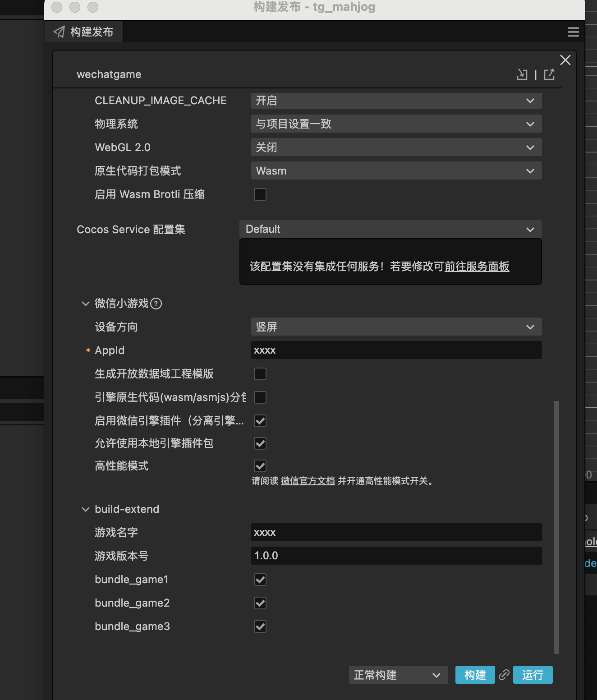Open 原生代码打包模式 Wasm dropdown
This screenshot has height=700, width=597.
point(396,171)
